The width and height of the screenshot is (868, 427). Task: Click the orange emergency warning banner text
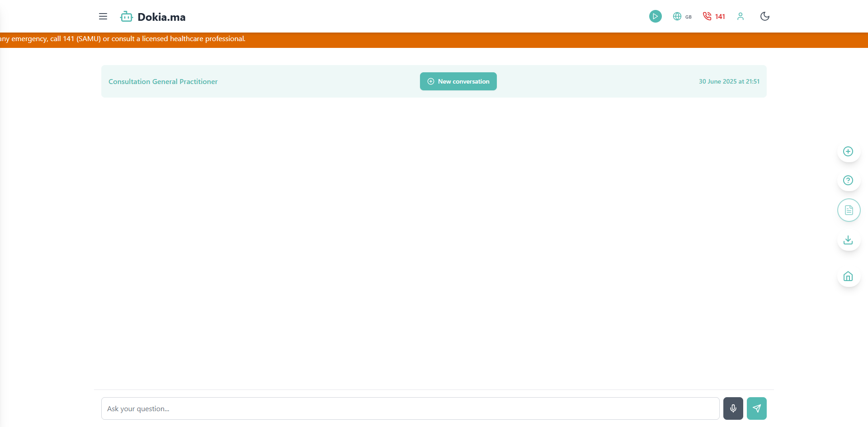click(123, 39)
